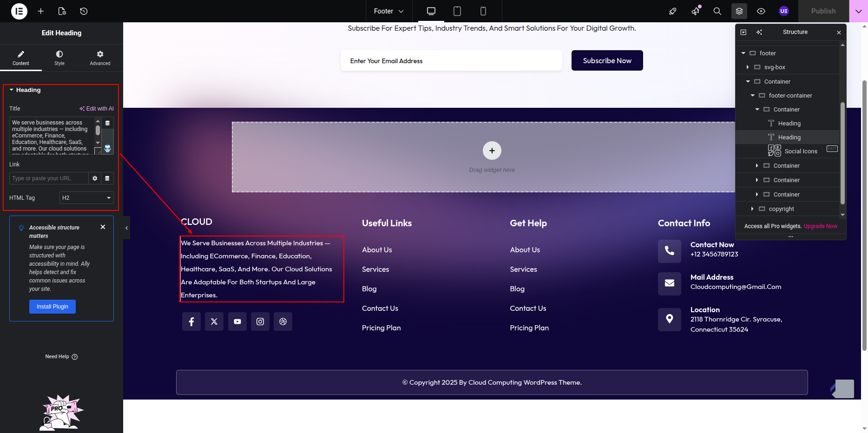
Task: Click the email address input field
Action: click(452, 61)
